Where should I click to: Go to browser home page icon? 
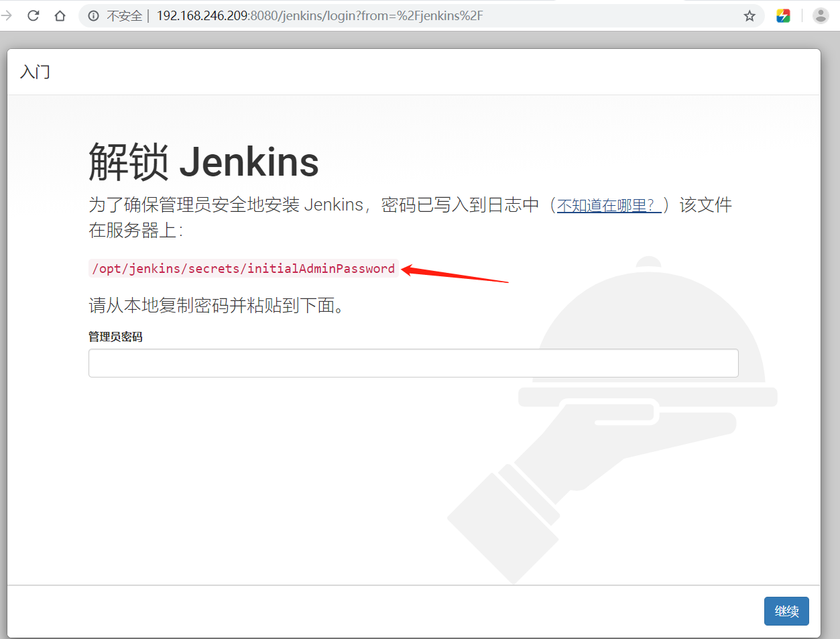coord(60,15)
